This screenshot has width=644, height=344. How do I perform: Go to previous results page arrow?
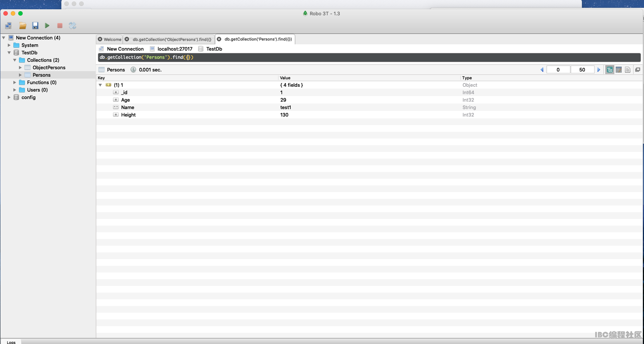click(542, 70)
